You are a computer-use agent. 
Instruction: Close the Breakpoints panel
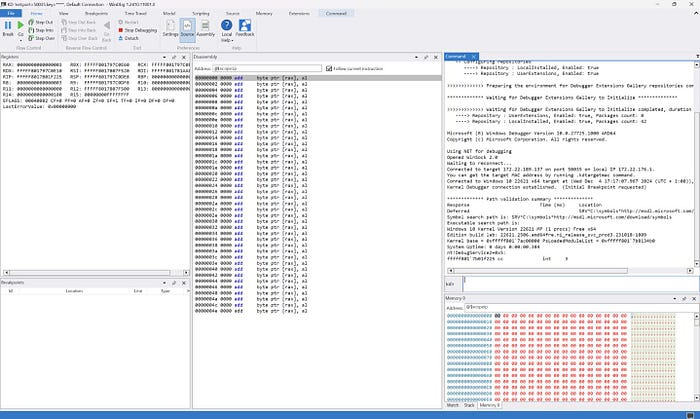184,283
